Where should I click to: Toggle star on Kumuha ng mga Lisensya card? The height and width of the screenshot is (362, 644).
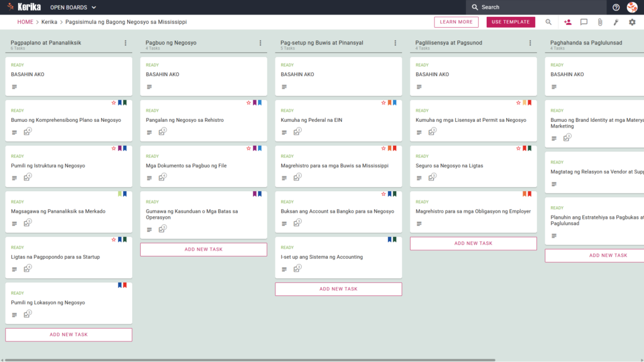pos(518,102)
